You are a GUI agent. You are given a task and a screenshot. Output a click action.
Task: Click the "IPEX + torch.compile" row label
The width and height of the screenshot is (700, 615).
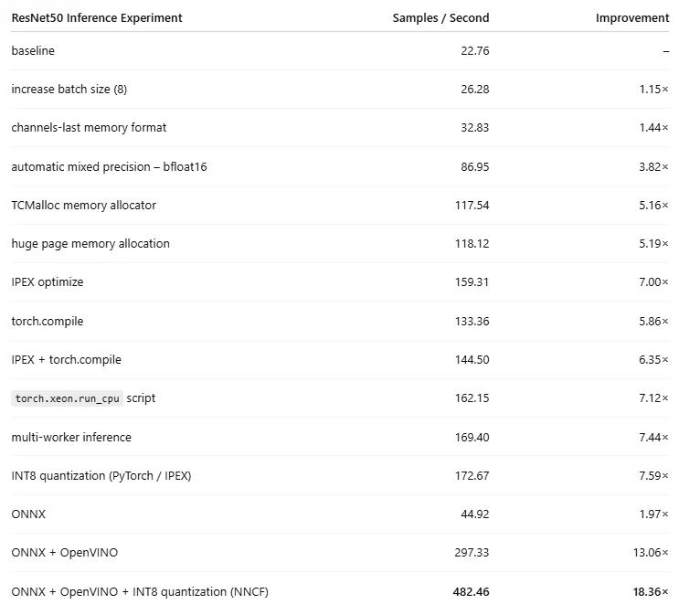[x=66, y=360]
